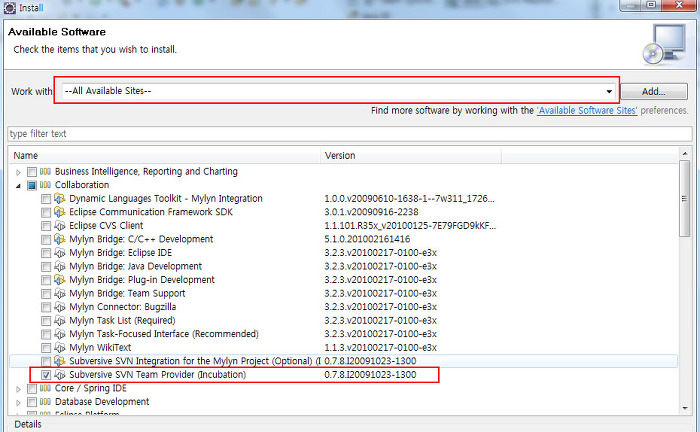Check the Core / Spring IDE checkbox

32,389
